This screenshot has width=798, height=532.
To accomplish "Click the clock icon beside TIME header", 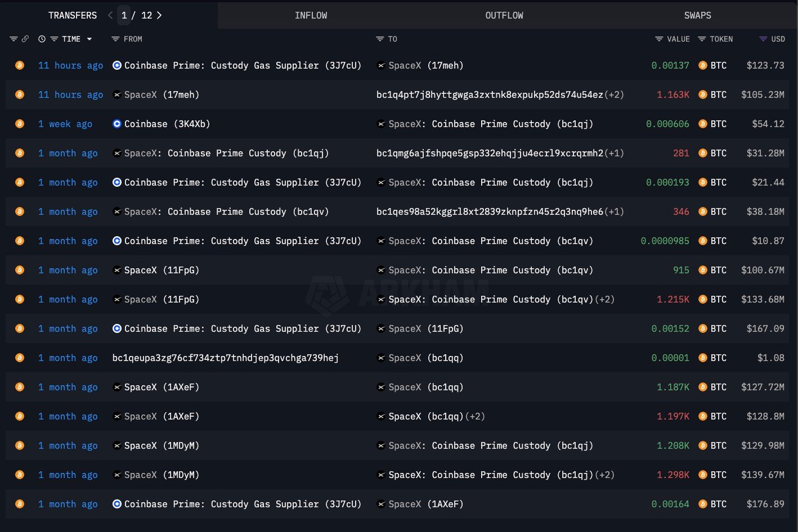I will click(x=42, y=39).
